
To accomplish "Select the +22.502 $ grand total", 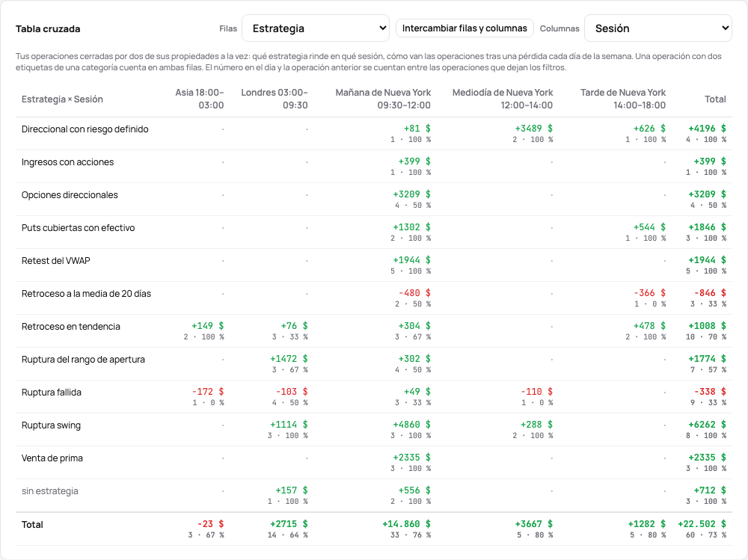I will pos(702,524).
